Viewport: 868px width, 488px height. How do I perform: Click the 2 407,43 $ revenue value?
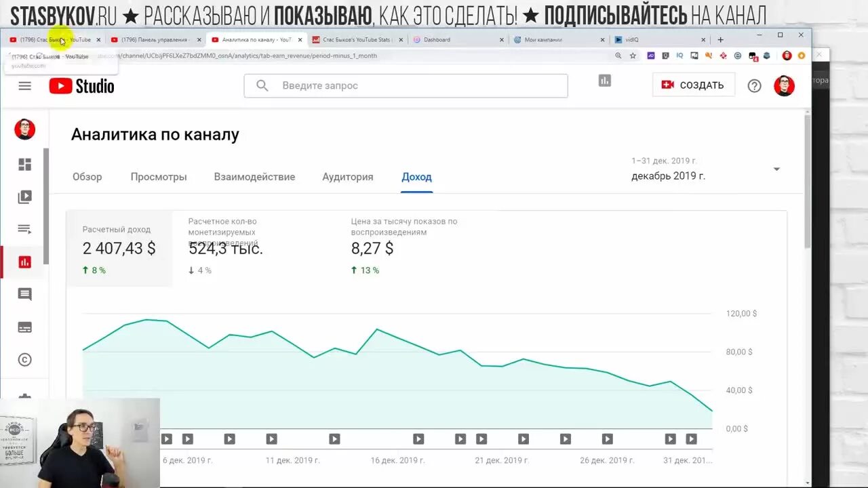point(119,248)
